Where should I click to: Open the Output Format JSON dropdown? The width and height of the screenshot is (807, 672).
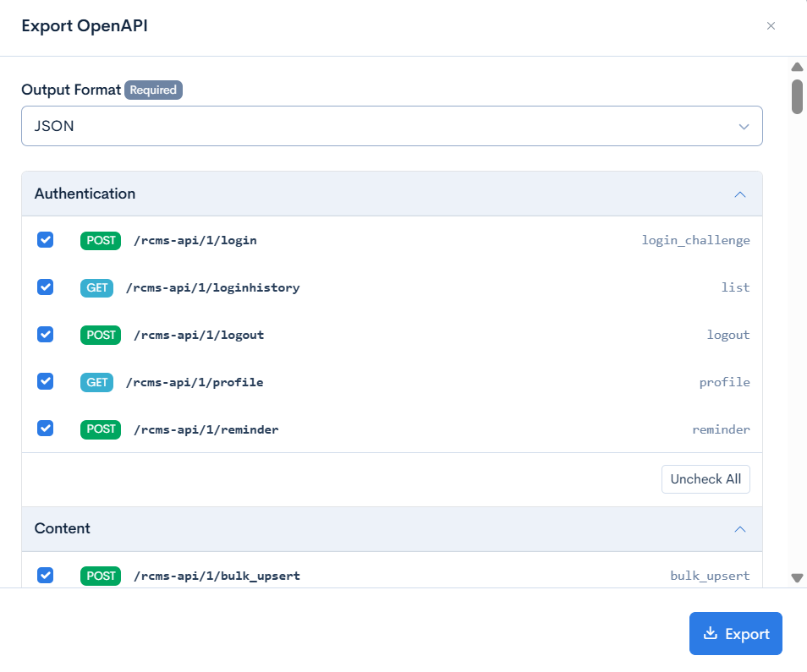392,126
